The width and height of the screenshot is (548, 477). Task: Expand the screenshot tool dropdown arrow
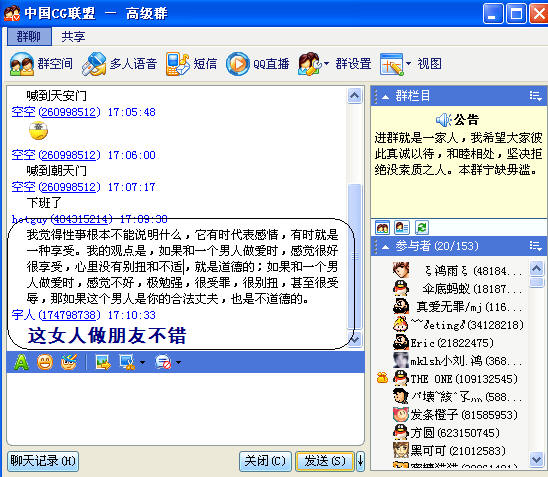coord(143,362)
